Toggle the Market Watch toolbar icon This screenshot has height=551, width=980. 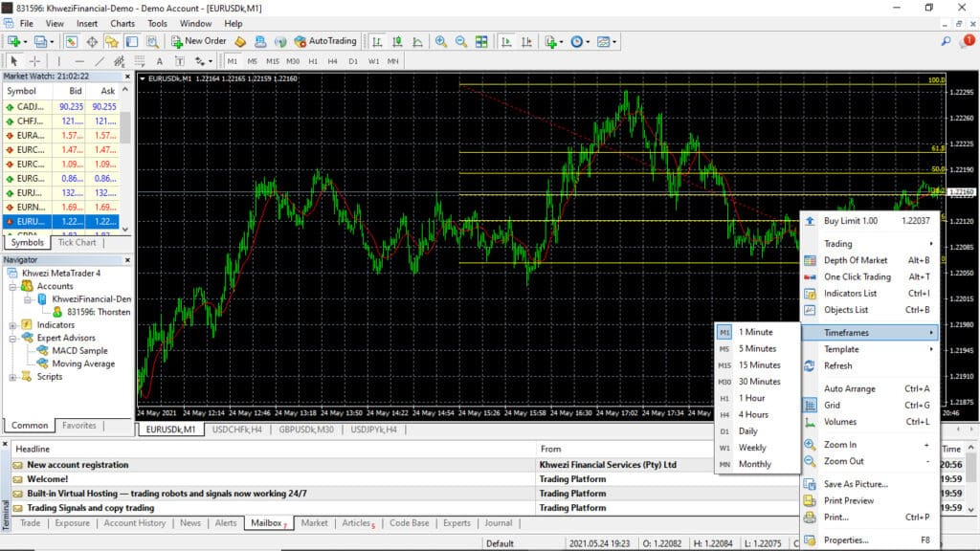click(71, 42)
